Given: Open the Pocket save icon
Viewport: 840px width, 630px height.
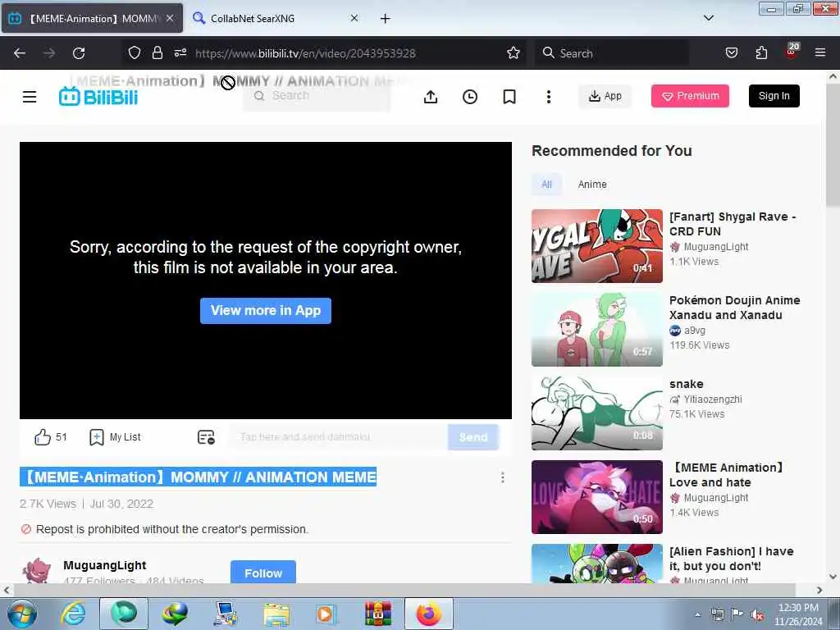Looking at the screenshot, I should [731, 52].
